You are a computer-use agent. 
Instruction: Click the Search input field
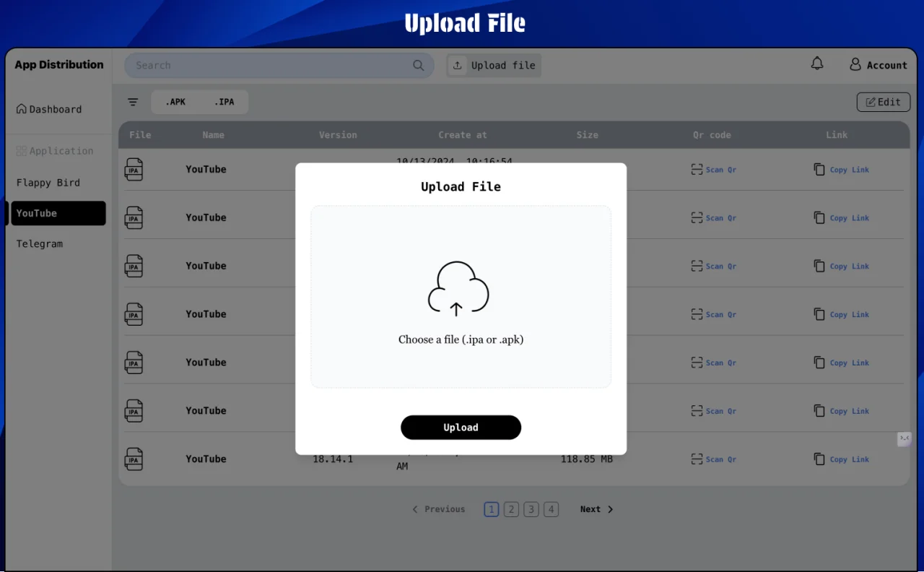279,65
